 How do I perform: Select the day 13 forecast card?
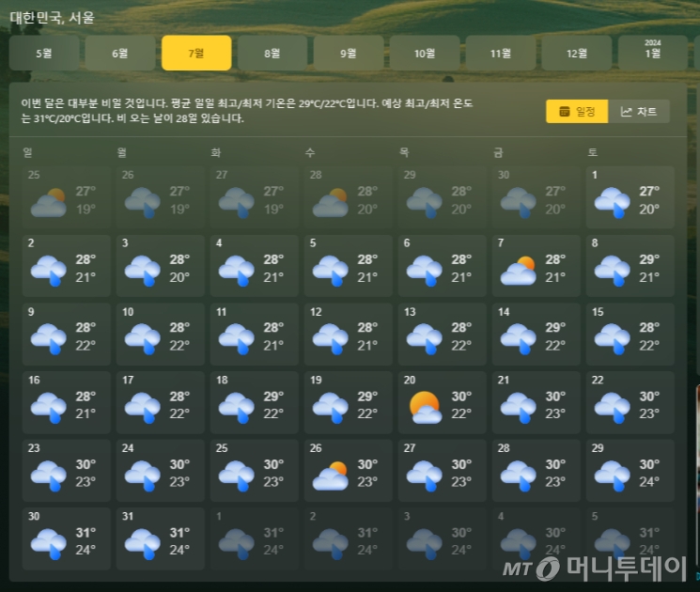tap(443, 334)
